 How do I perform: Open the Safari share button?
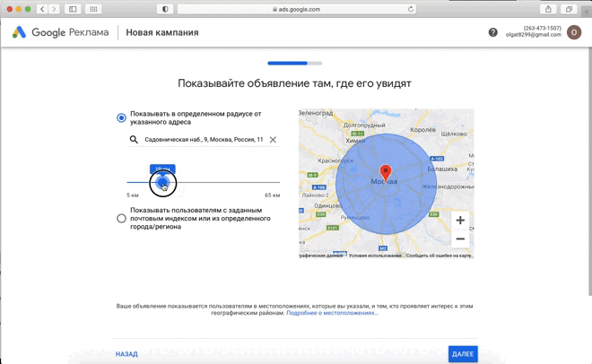click(x=548, y=9)
